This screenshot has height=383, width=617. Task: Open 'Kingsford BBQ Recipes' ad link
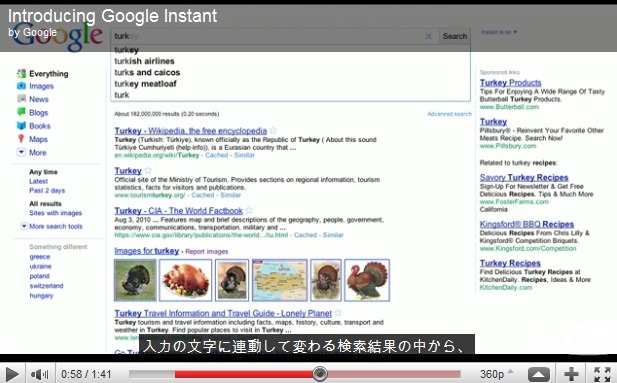coord(526,224)
